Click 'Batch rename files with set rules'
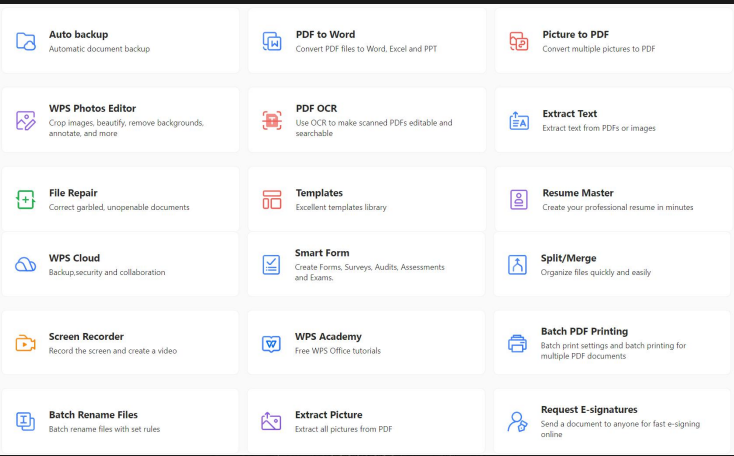 coord(104,429)
